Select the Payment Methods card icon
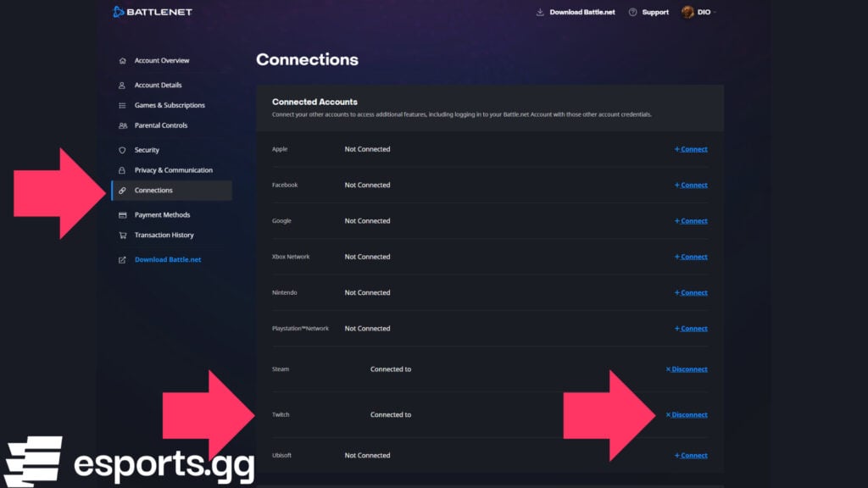The height and width of the screenshot is (488, 868). (x=122, y=214)
